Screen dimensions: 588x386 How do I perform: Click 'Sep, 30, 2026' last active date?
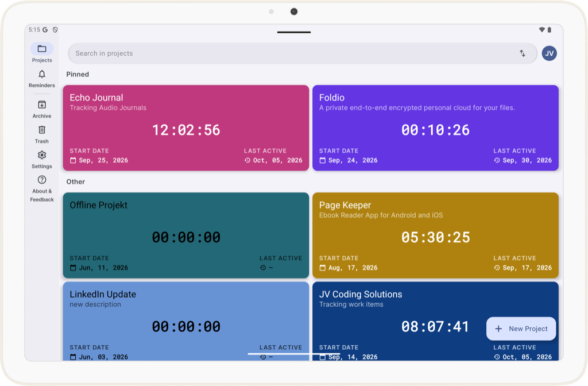pyautogui.click(x=527, y=160)
